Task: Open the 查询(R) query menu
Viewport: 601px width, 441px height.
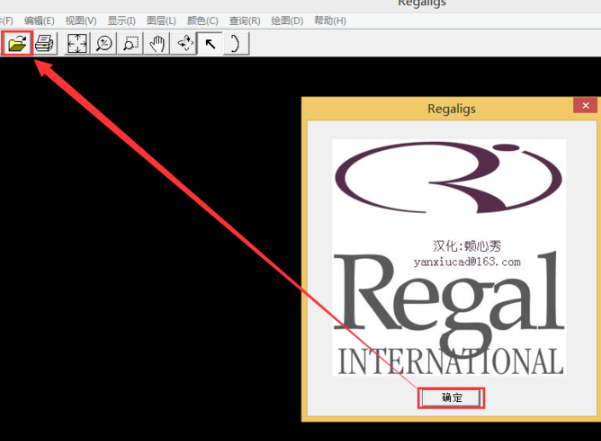Action: click(244, 21)
